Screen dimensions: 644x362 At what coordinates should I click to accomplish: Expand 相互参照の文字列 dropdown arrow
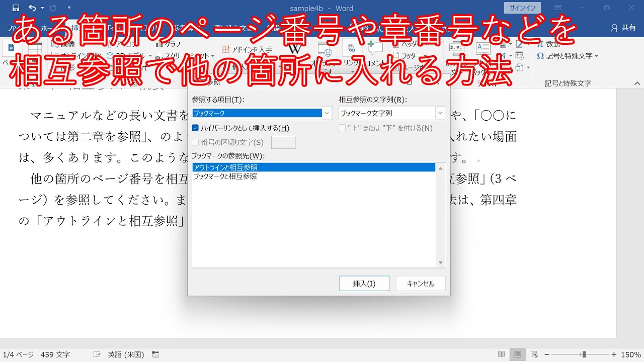coord(440,113)
